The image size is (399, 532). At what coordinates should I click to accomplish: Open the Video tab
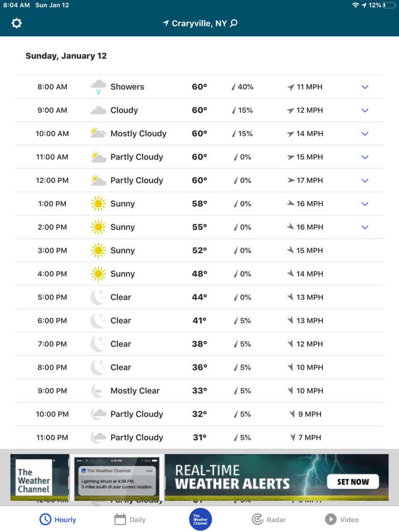342,520
